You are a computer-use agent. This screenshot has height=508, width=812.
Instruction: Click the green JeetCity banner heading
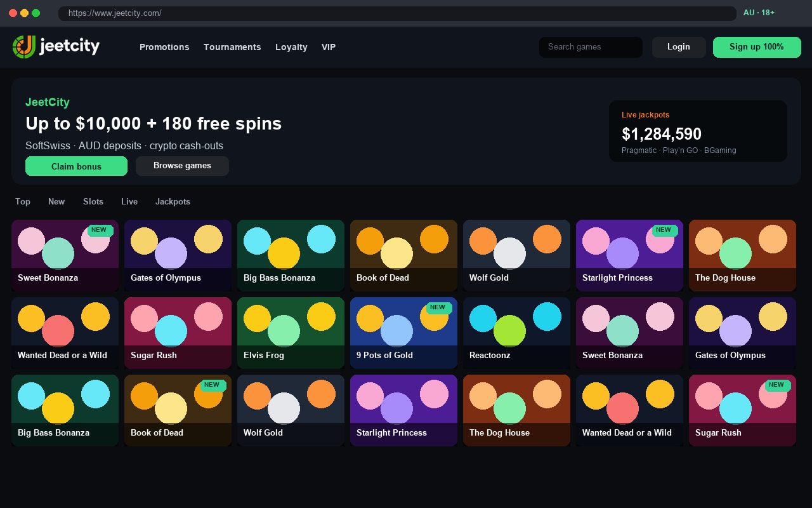48,102
